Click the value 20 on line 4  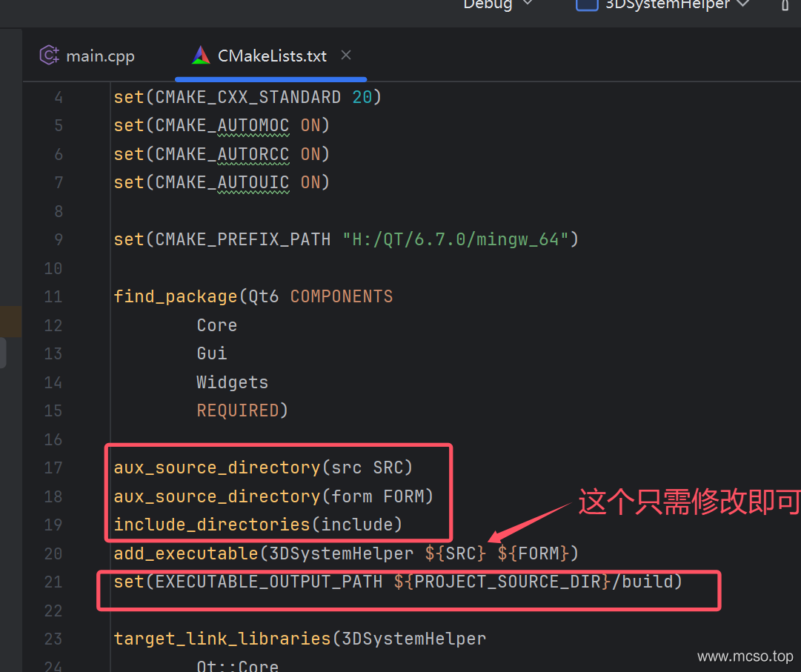(362, 97)
